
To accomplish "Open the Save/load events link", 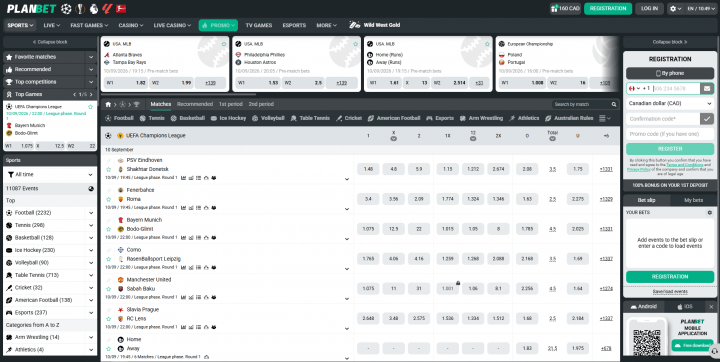I will (x=670, y=292).
